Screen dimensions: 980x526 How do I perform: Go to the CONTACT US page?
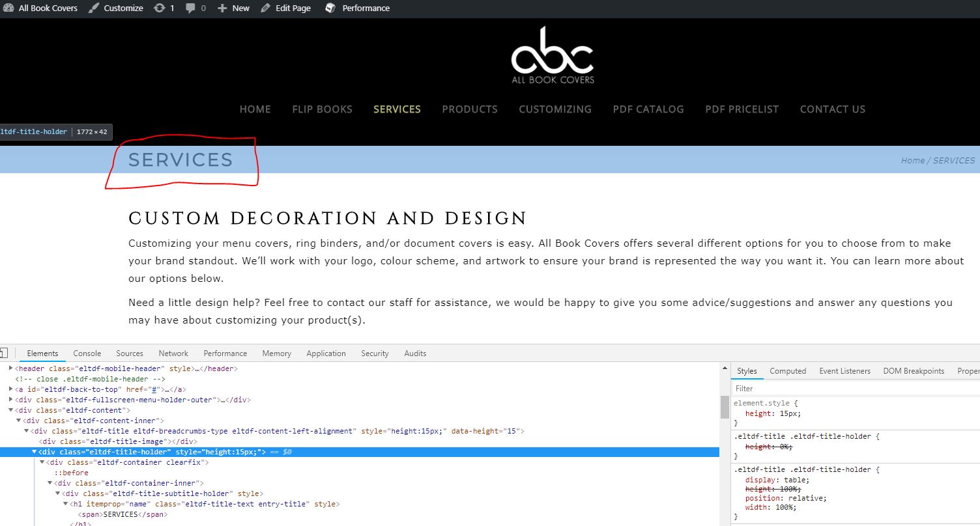pos(833,109)
